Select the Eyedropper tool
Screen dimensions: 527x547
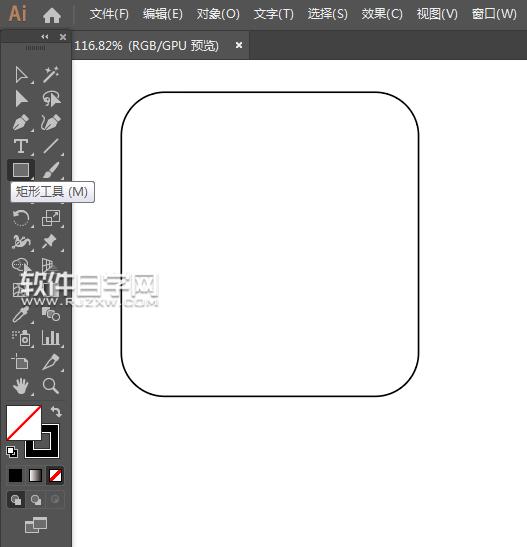21,314
